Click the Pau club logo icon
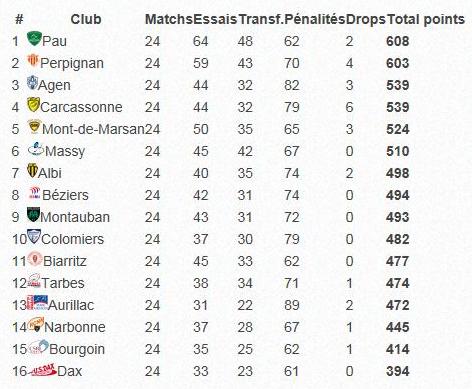The image size is (472, 389). click(x=34, y=39)
